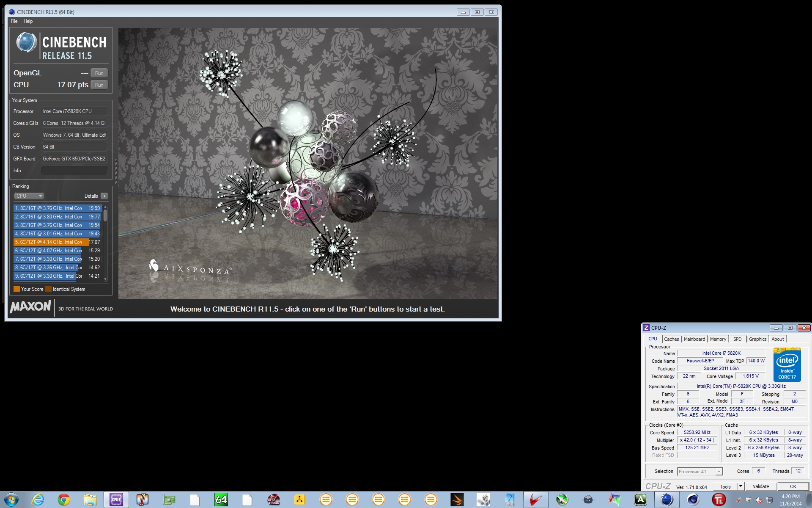The image size is (812, 508).
Task: Open the white robot taskbar icon
Action: [483, 500]
